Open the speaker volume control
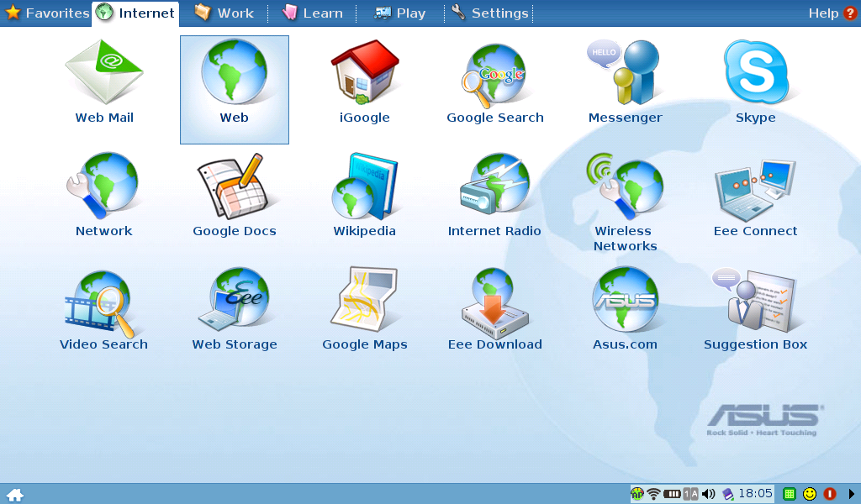861x504 pixels. (709, 494)
